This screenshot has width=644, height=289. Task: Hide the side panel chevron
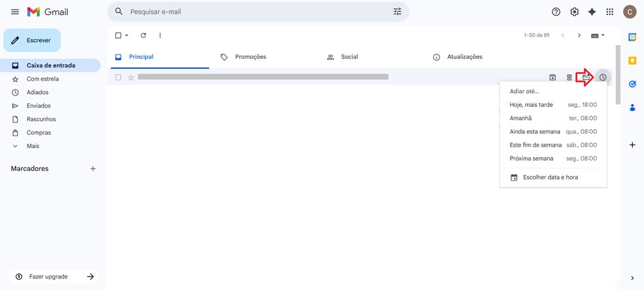click(632, 279)
